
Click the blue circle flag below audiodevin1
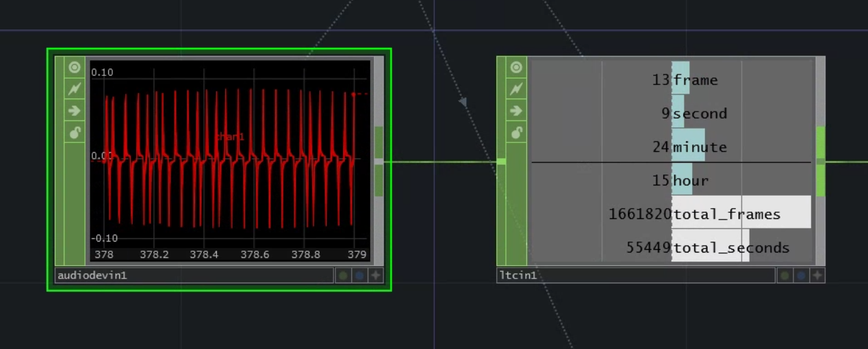pyautogui.click(x=359, y=276)
